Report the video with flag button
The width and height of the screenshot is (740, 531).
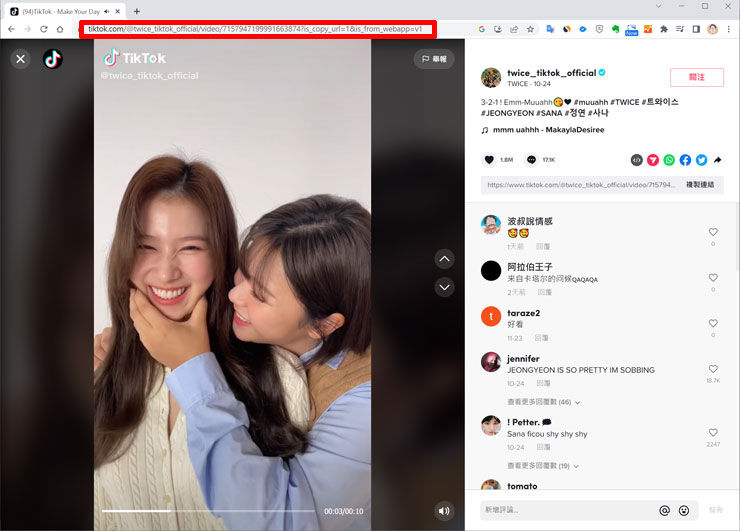point(434,59)
